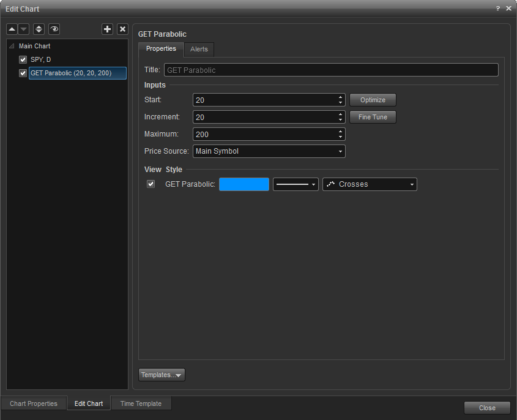Screen dimensions: 517x420
Task: Switch to the Alerts tab
Action: coord(199,49)
